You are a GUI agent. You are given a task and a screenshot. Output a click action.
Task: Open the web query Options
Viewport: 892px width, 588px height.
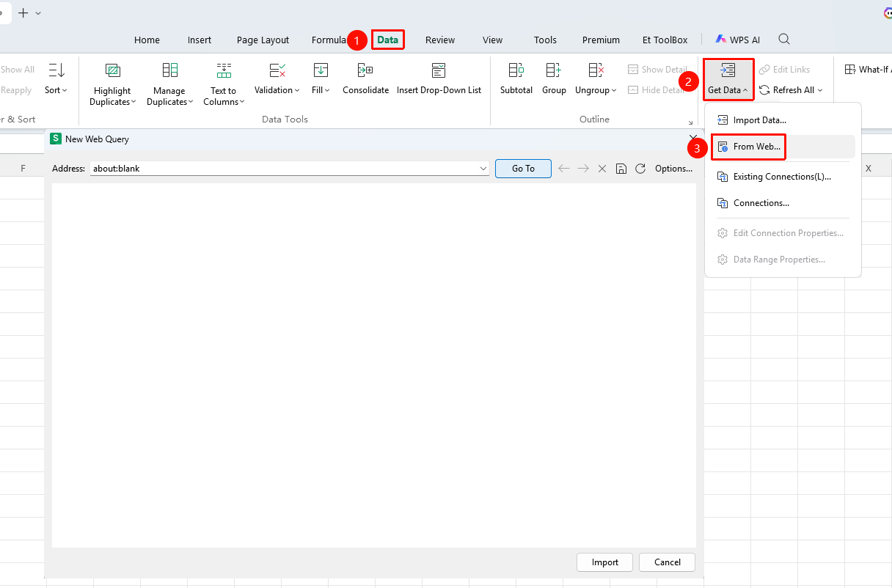tap(674, 169)
